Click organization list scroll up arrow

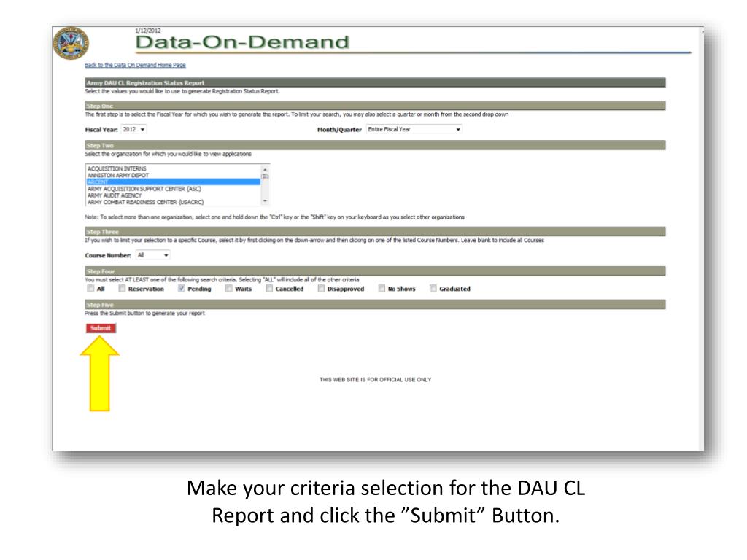pos(266,169)
